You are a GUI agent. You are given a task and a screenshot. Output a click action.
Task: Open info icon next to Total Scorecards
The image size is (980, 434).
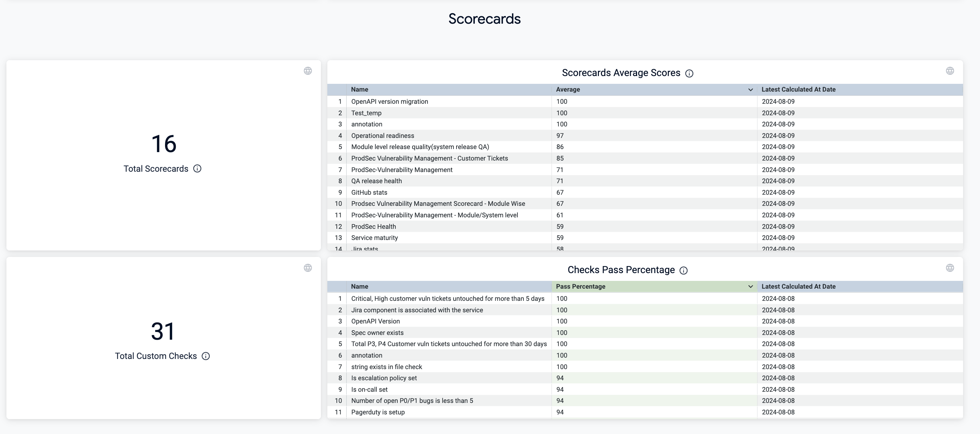click(x=197, y=169)
